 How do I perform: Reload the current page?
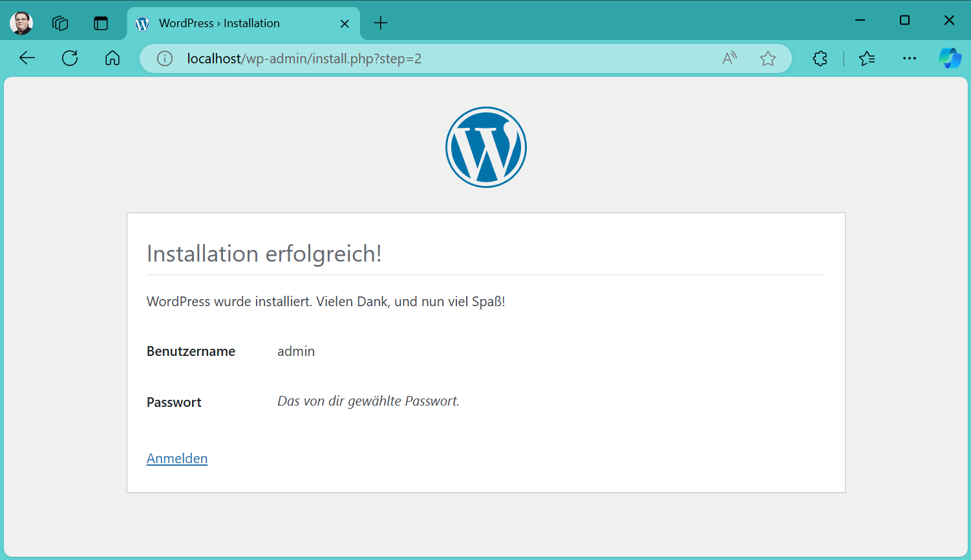(x=70, y=58)
